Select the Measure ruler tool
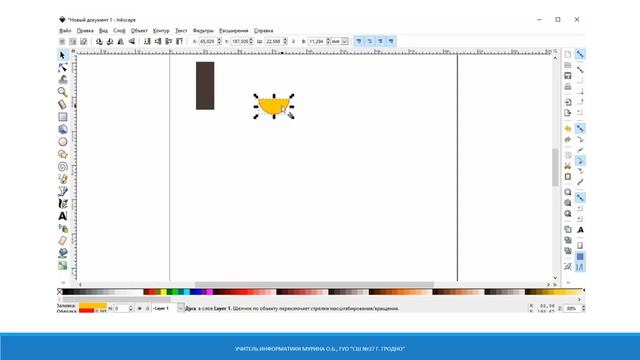This screenshot has width=640, height=360. click(62, 104)
